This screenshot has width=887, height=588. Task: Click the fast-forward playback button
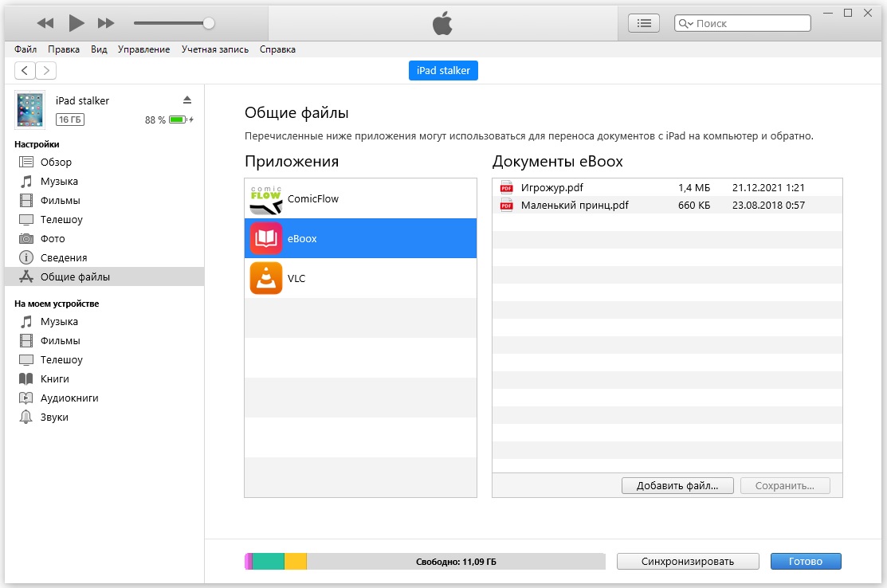(106, 23)
